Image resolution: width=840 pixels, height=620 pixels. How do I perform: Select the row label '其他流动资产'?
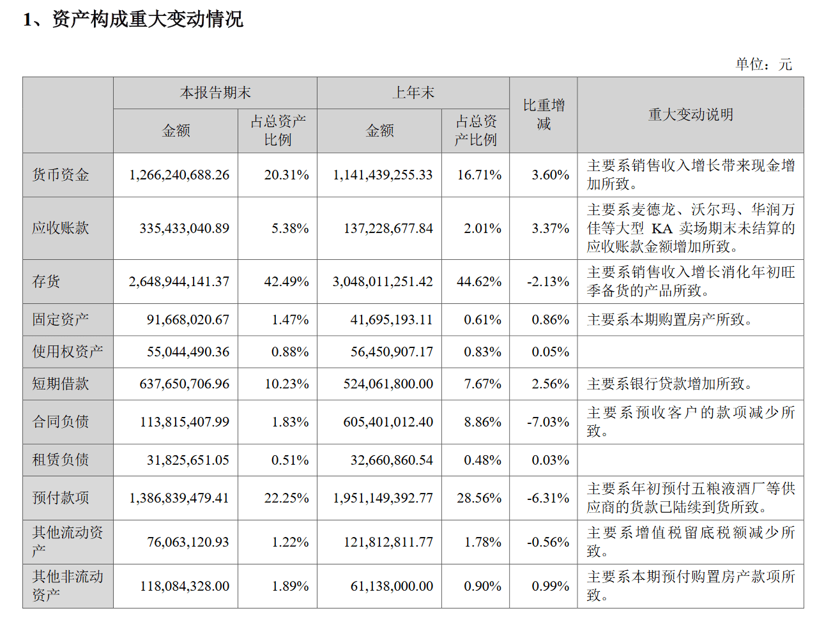click(68, 541)
